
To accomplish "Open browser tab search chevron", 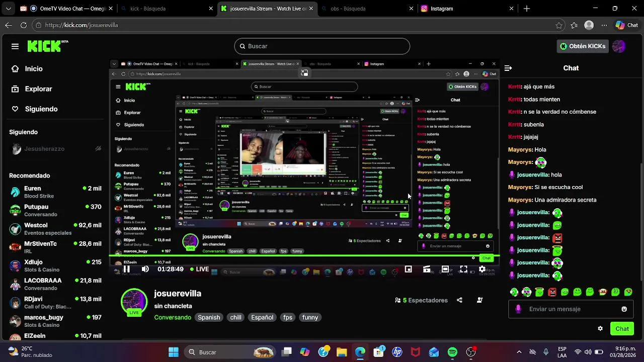I will coord(9,9).
